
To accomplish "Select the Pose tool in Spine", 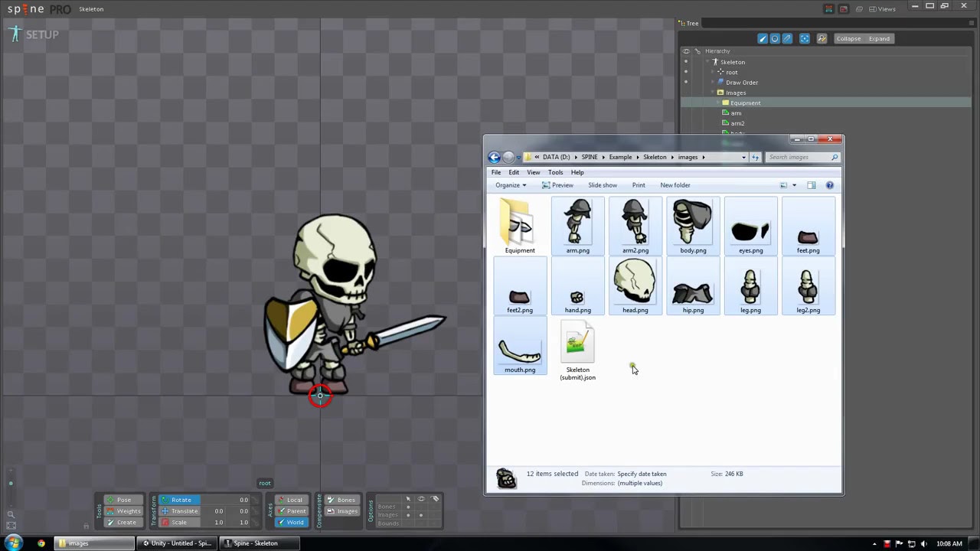I will tap(122, 500).
